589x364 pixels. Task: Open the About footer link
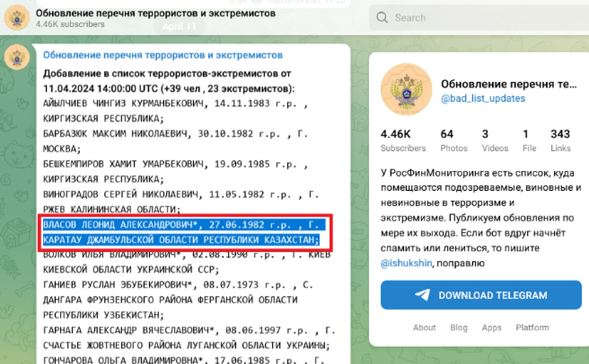[424, 327]
